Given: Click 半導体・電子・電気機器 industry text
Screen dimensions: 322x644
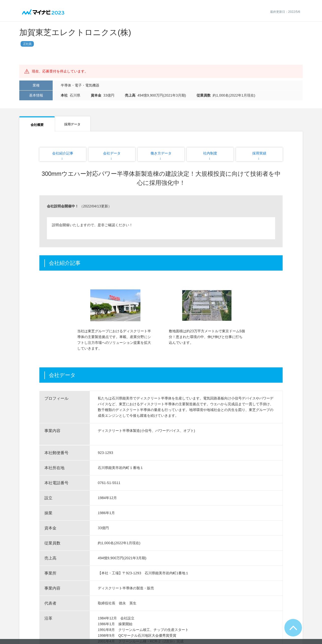Looking at the screenshot, I should pos(80,85).
